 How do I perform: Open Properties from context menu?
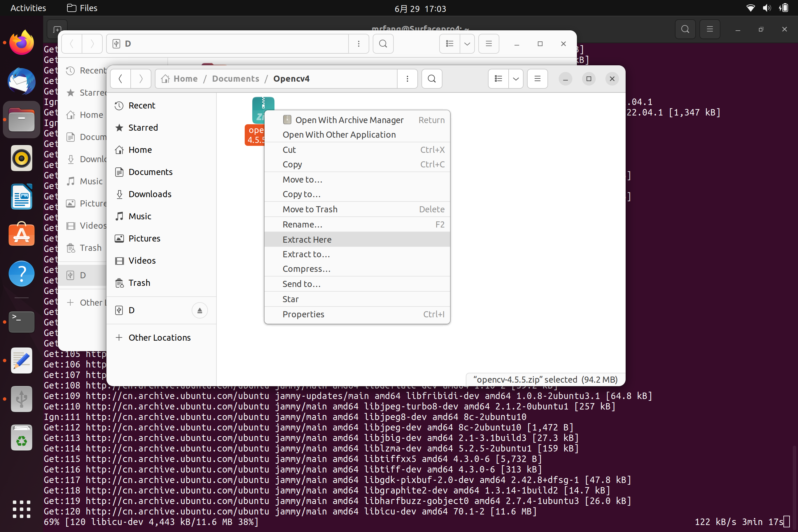click(357, 314)
